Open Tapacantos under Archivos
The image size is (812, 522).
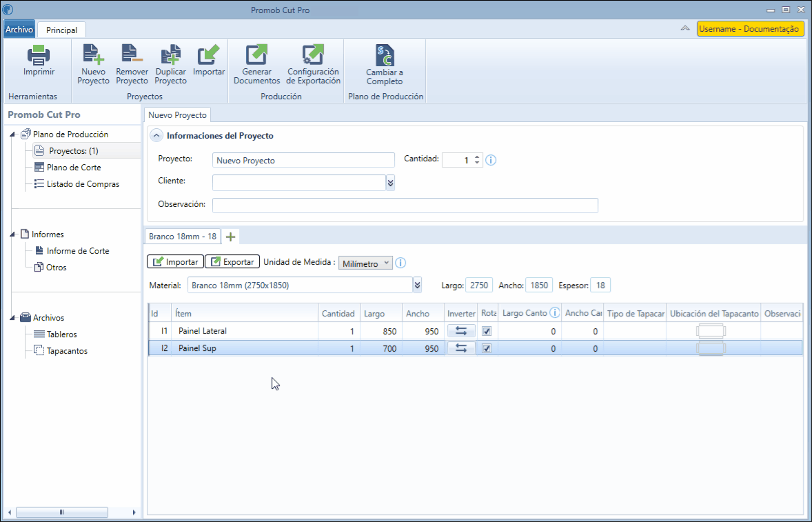(67, 351)
